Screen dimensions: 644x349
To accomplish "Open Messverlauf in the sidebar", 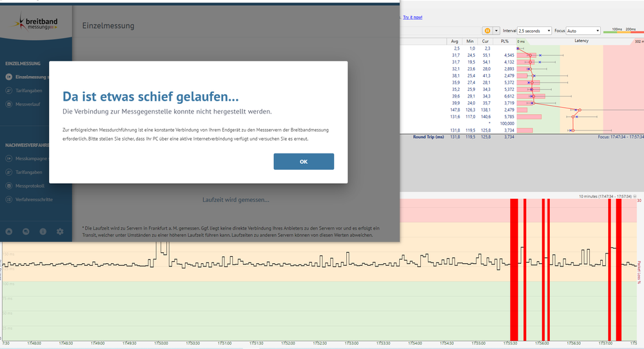I will pos(23,105).
